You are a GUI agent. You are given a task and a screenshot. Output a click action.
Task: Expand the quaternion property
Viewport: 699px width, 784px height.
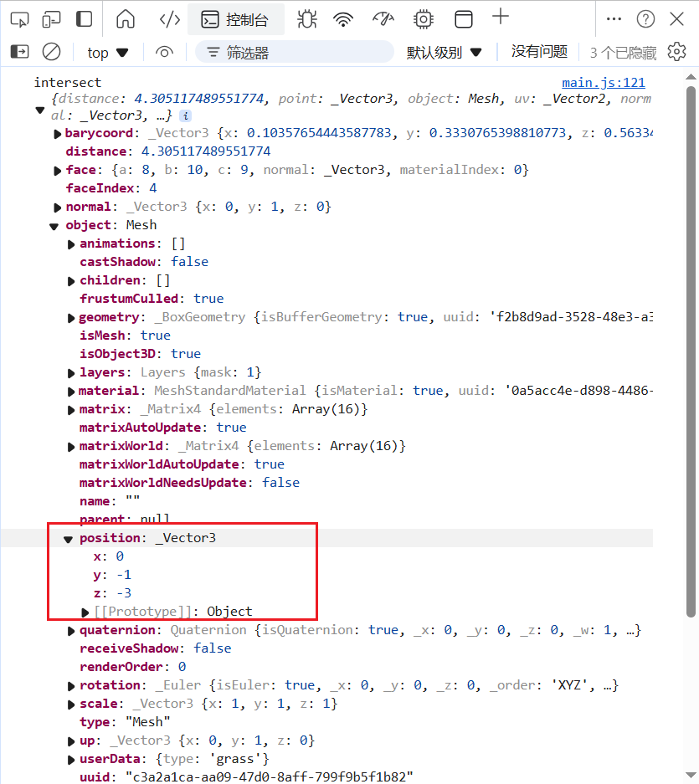(x=71, y=632)
